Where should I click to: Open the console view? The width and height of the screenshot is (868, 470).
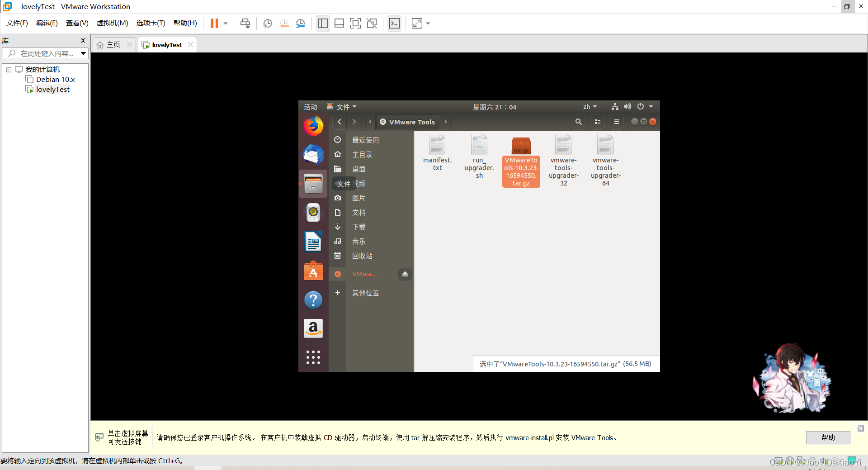[394, 24]
